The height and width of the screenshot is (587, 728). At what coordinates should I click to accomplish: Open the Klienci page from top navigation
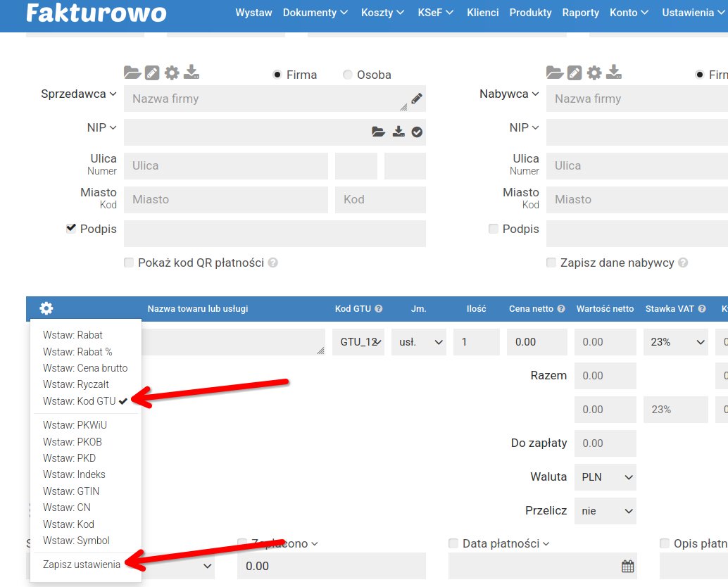coord(482,13)
